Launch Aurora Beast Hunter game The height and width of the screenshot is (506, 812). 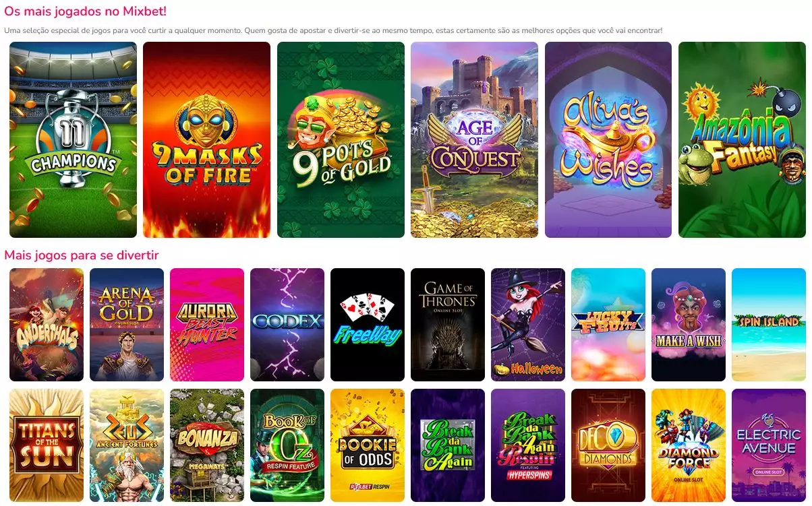tap(207, 325)
